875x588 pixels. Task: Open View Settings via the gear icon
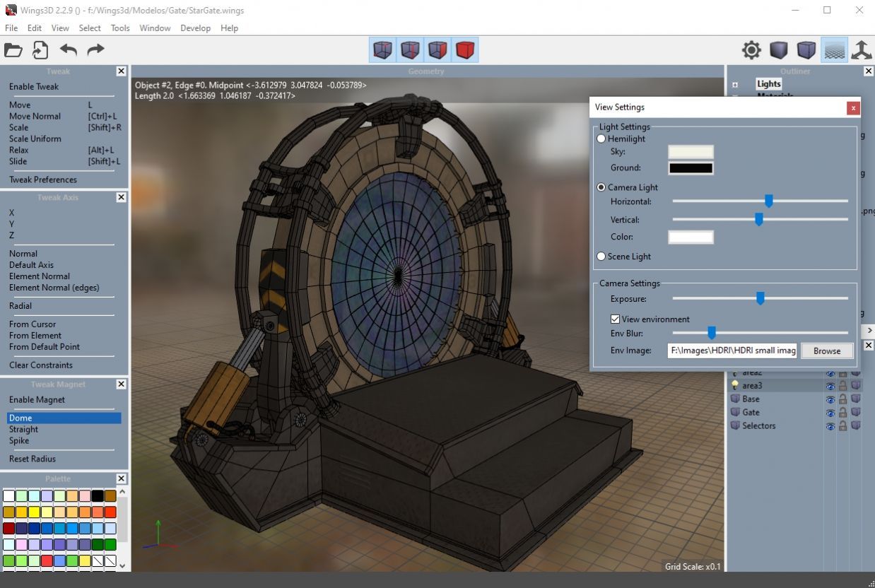[x=751, y=49]
